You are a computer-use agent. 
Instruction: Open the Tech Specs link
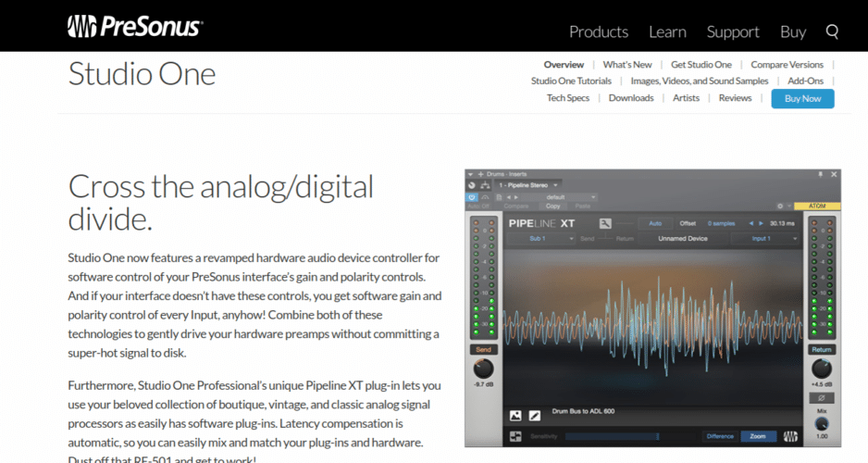click(x=568, y=98)
